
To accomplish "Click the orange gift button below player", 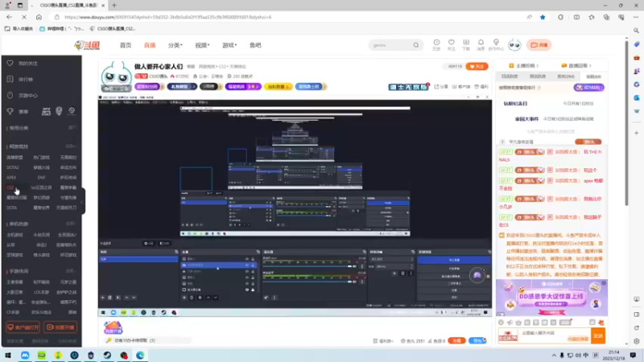I will [x=456, y=340].
